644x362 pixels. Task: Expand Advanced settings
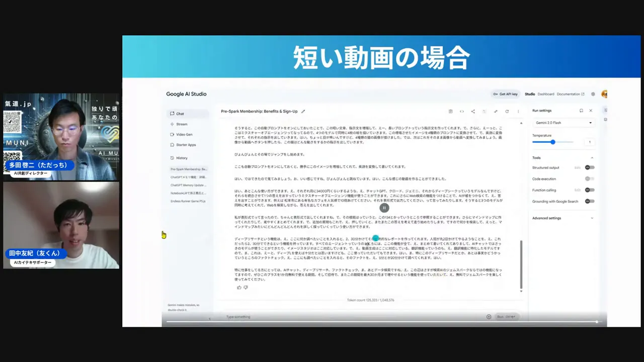point(546,218)
